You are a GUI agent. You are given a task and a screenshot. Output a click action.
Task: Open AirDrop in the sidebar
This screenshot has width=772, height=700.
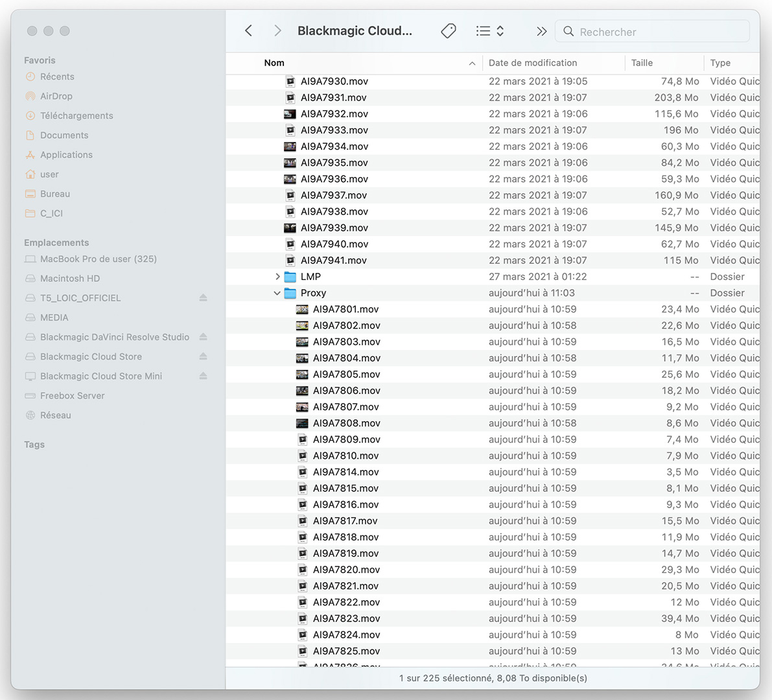tap(56, 96)
